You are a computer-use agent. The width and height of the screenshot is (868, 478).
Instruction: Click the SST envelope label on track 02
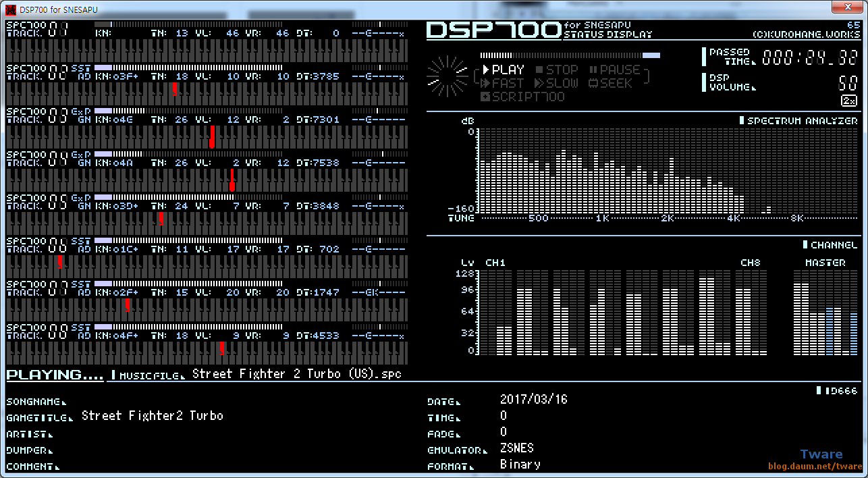80,68
